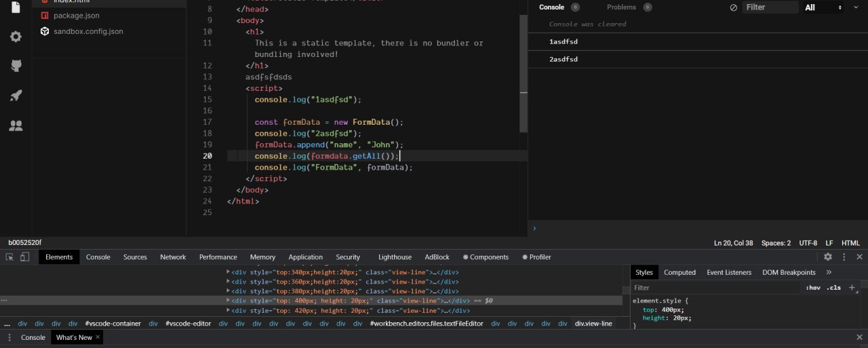This screenshot has height=348, width=868.
Task: Change language mode via HTML status item
Action: [850, 243]
